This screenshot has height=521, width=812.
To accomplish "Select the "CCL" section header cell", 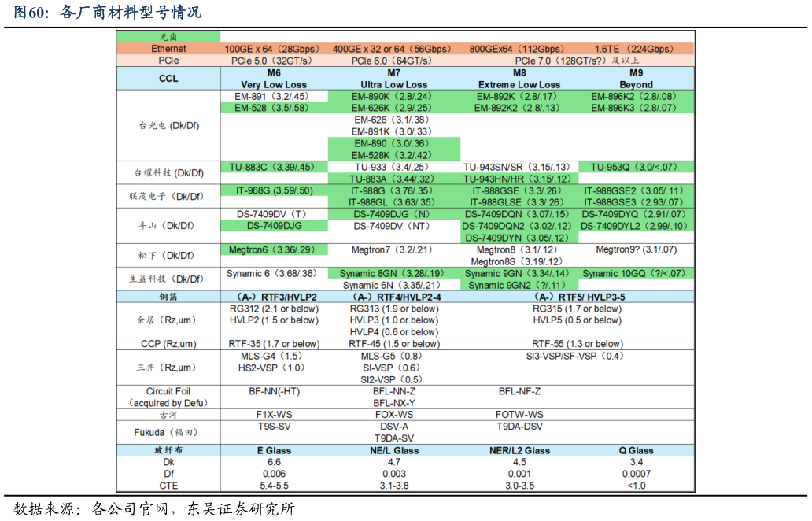I will (x=168, y=78).
